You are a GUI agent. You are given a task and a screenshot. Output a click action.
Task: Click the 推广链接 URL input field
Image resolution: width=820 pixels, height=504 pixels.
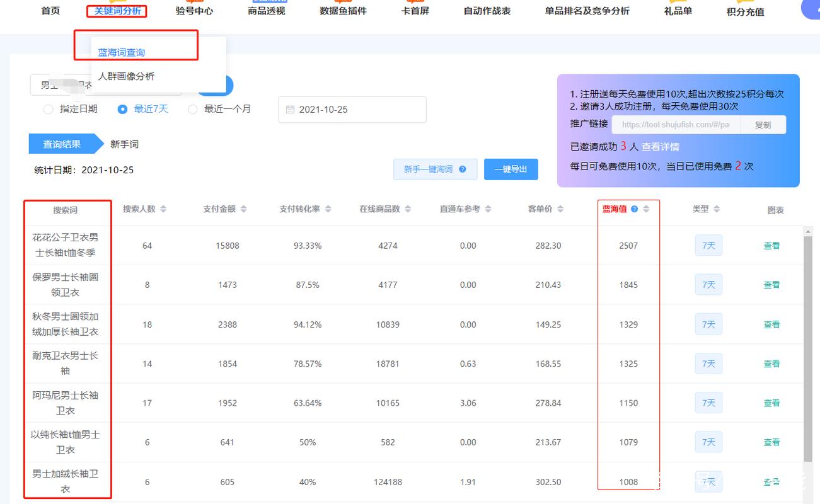(x=676, y=125)
